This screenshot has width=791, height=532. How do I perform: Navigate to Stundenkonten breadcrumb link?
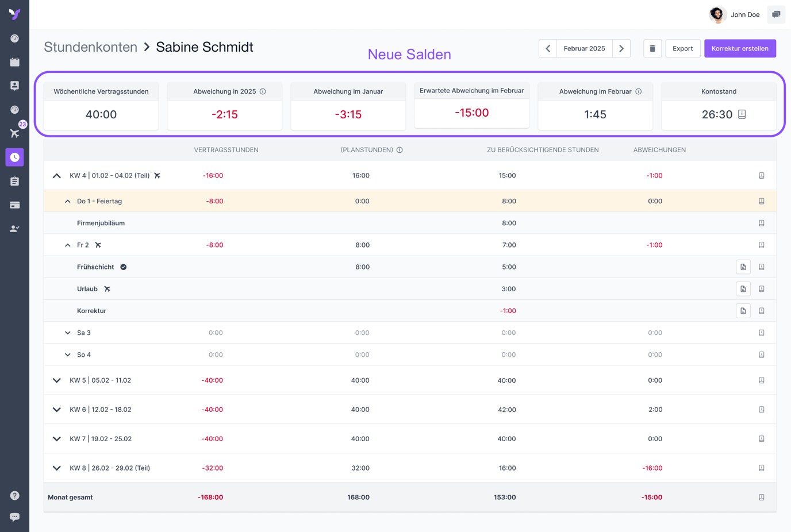point(90,47)
